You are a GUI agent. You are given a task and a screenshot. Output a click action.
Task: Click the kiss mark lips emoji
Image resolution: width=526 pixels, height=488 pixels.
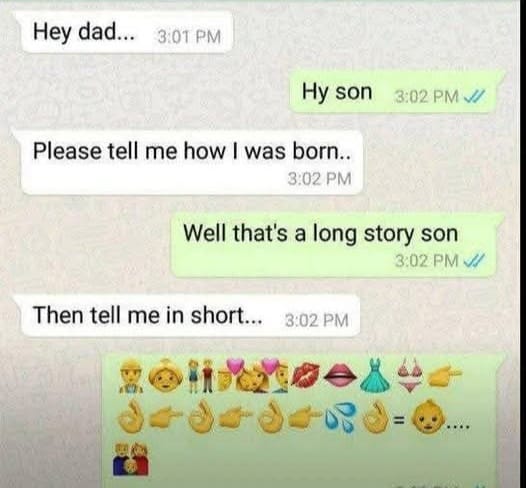click(306, 375)
